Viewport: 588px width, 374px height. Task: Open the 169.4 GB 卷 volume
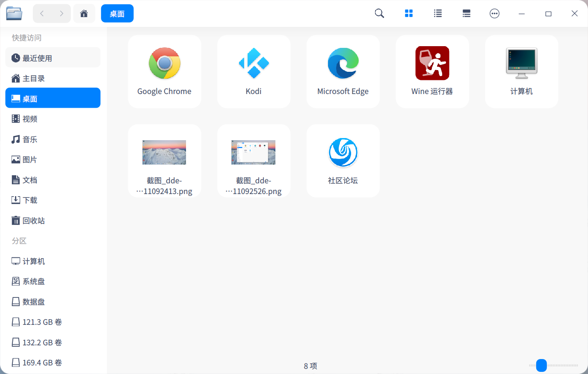[53, 362]
